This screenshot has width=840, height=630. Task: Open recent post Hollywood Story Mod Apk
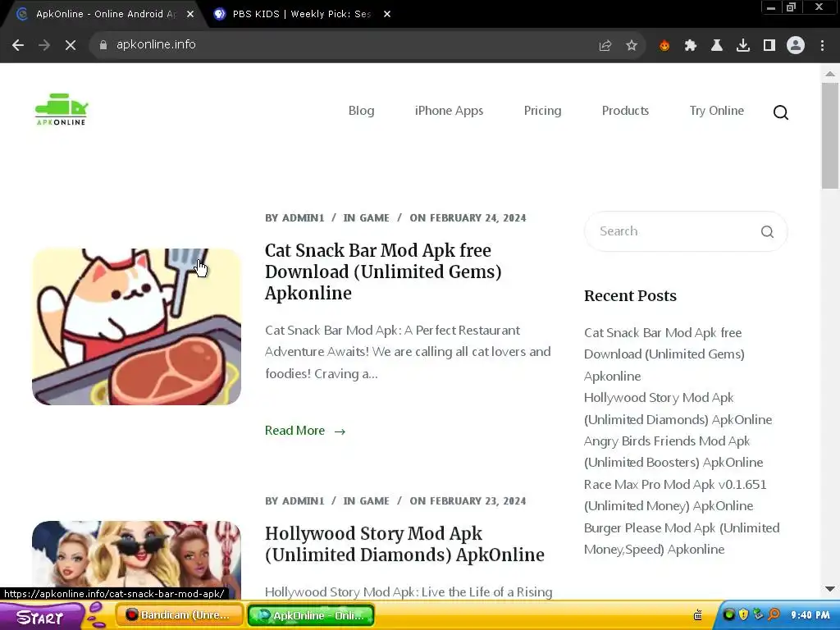(678, 409)
